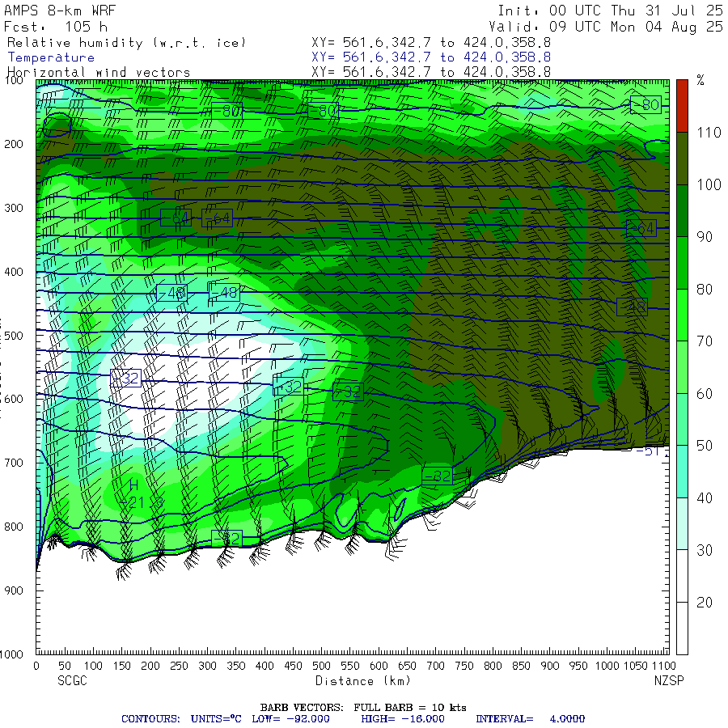Click the '90' label on the color bar
728x728 pixels.
[x=705, y=237]
